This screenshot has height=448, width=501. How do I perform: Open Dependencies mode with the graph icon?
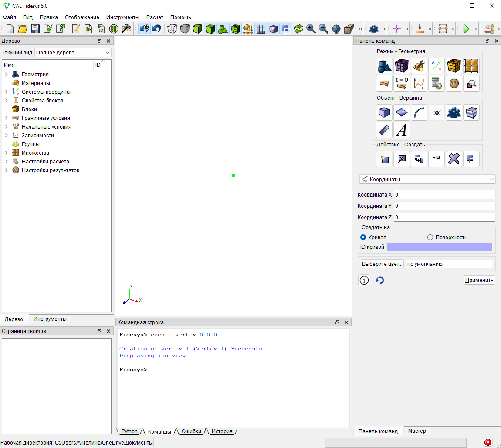(x=419, y=83)
